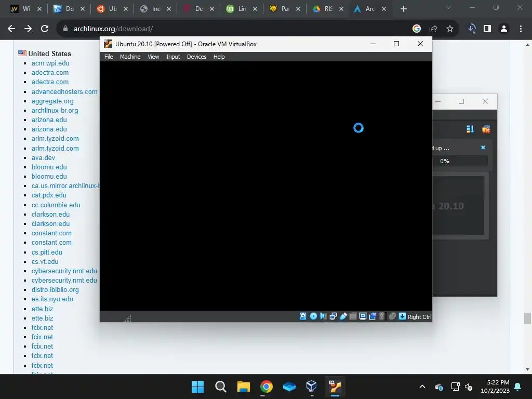Open the Windows Start menu
Image resolution: width=532 pixels, height=399 pixels.
point(197,387)
